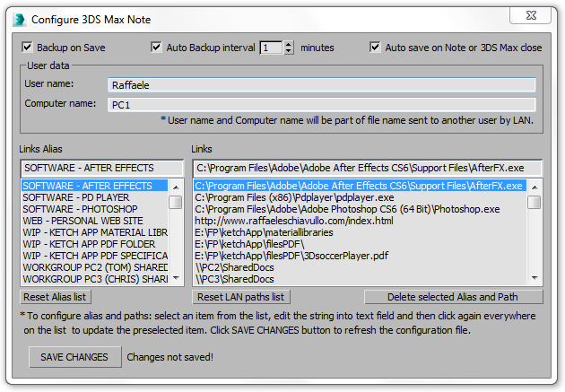The image size is (565, 392).
Task: Click the Alias list scrollbar thumb
Action: [x=176, y=202]
